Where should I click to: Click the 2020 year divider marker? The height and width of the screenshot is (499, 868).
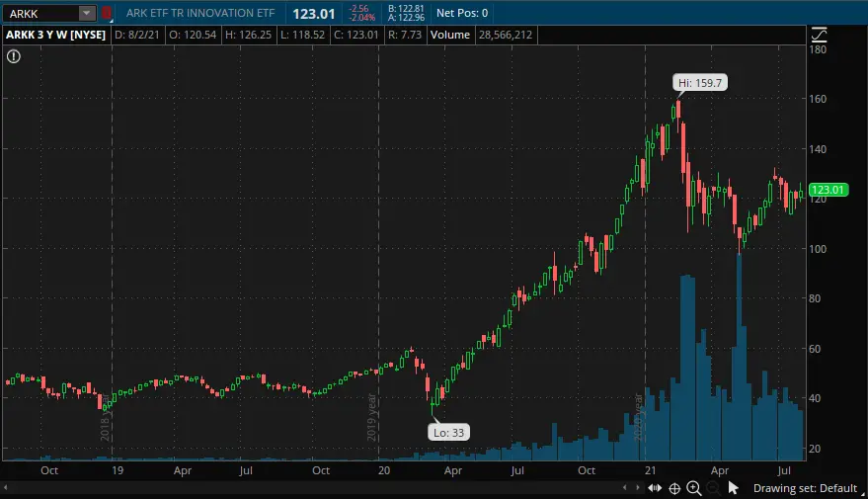[x=638, y=418]
